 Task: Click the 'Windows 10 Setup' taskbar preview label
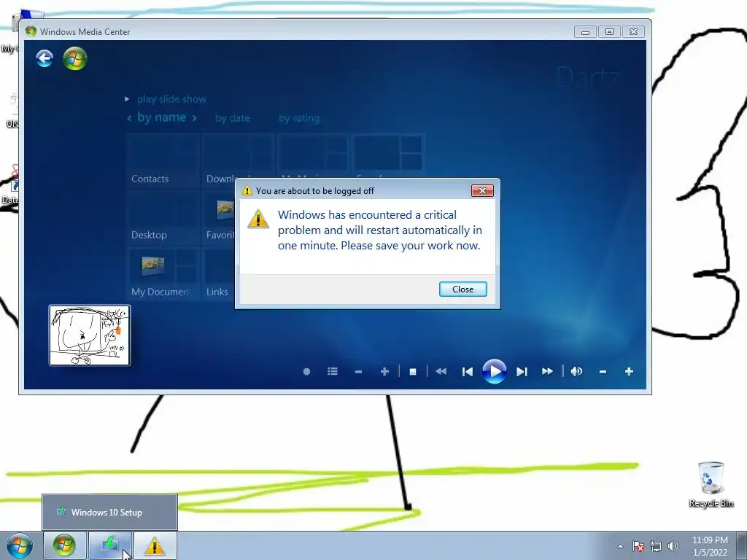click(x=107, y=513)
